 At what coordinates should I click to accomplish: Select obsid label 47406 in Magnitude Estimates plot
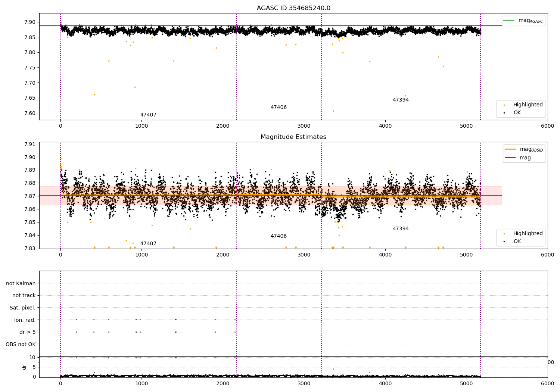[x=279, y=236]
